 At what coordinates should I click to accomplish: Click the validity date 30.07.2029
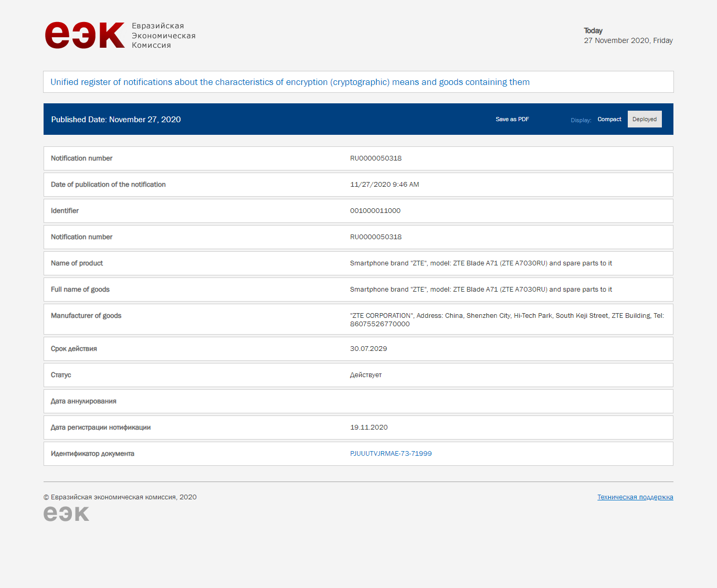coord(368,349)
